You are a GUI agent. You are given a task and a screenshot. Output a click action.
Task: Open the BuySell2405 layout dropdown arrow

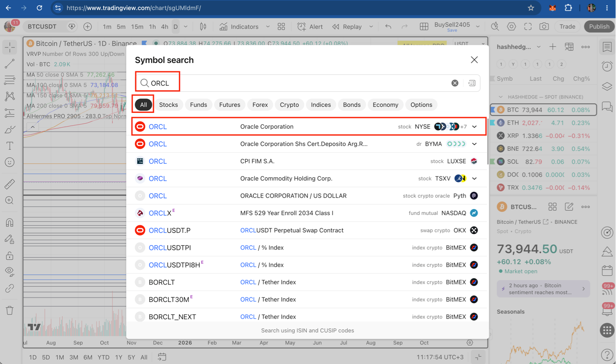point(478,27)
